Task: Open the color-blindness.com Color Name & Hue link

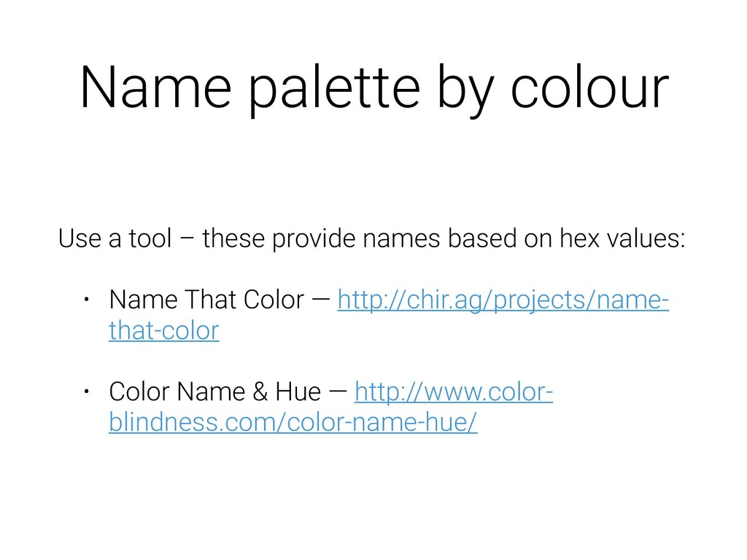Action: [x=452, y=392]
